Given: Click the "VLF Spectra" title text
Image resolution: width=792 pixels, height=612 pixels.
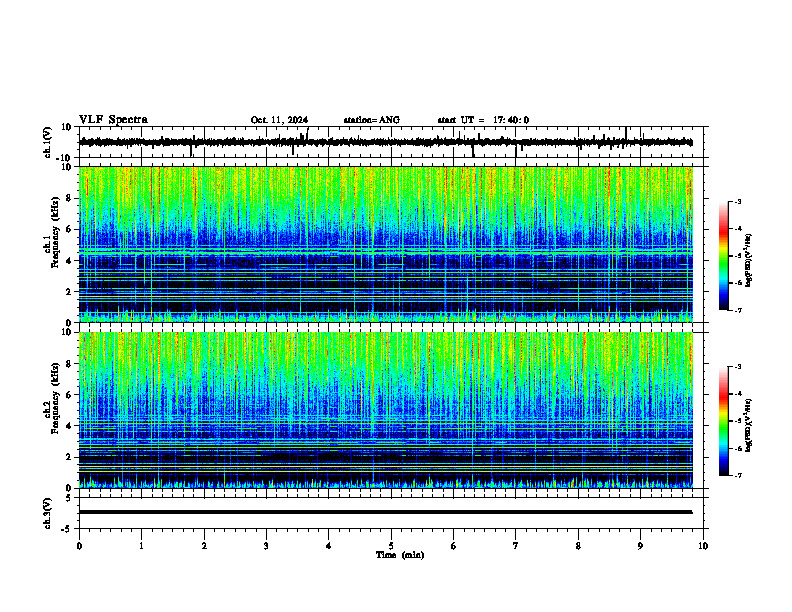Looking at the screenshot, I should [113, 120].
